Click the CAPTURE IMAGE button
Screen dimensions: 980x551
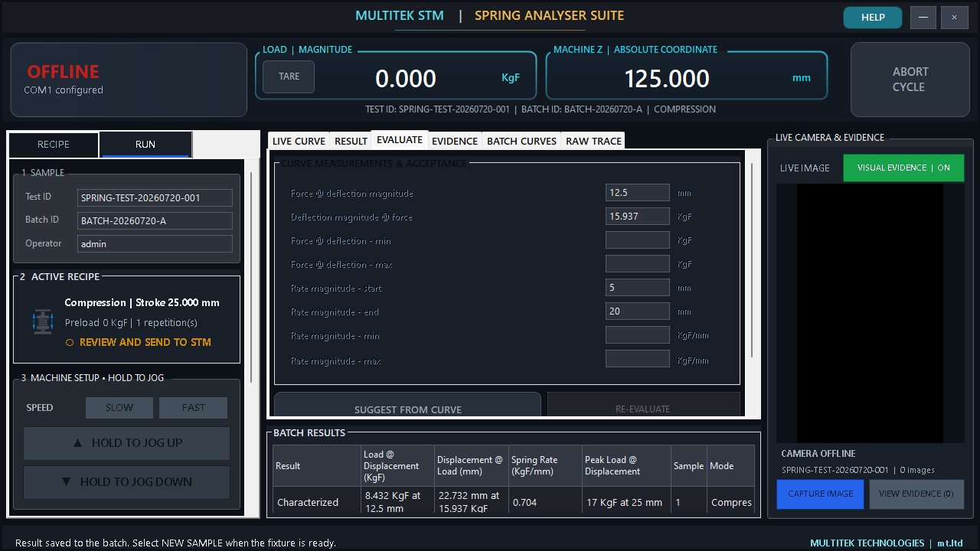[821, 494]
